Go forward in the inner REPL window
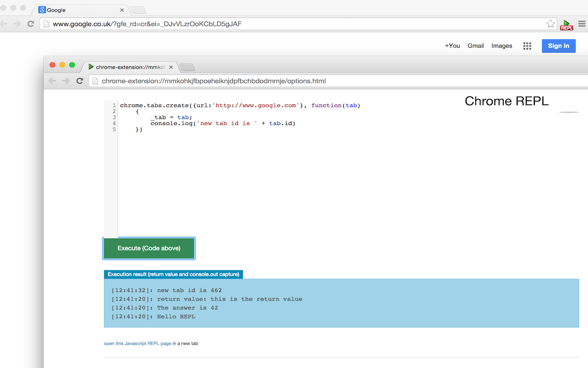This screenshot has height=368, width=588. [66, 81]
